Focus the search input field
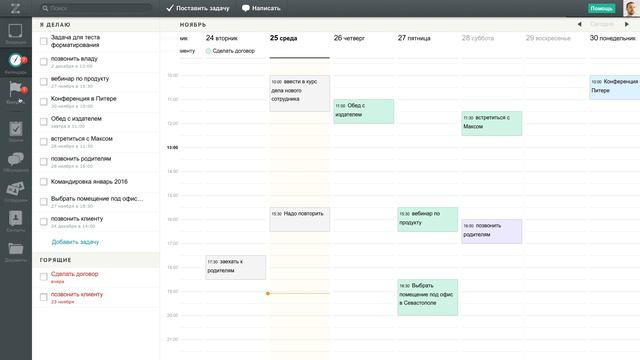 click(96, 8)
